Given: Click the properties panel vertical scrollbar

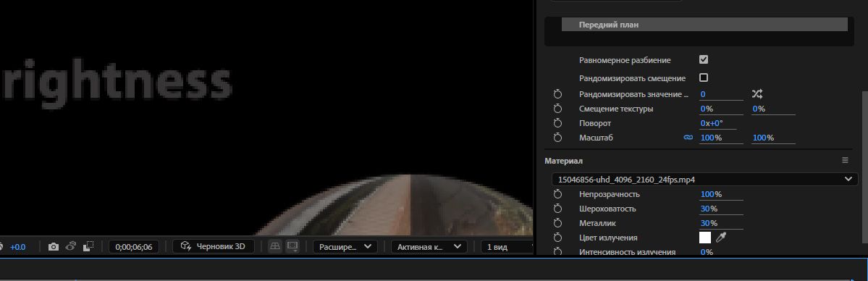Looking at the screenshot, I should (865, 167).
